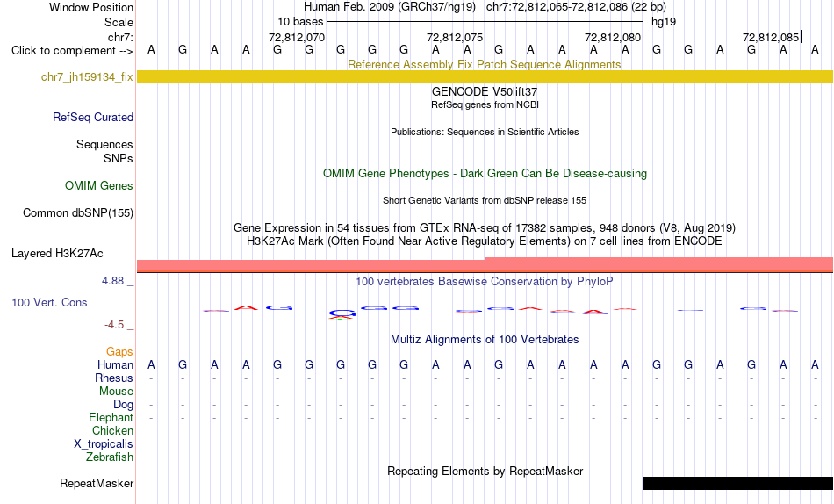Viewport: 834px width, 504px height.
Task: Click the Reference Assembly Fix Patch title
Action: [485, 64]
